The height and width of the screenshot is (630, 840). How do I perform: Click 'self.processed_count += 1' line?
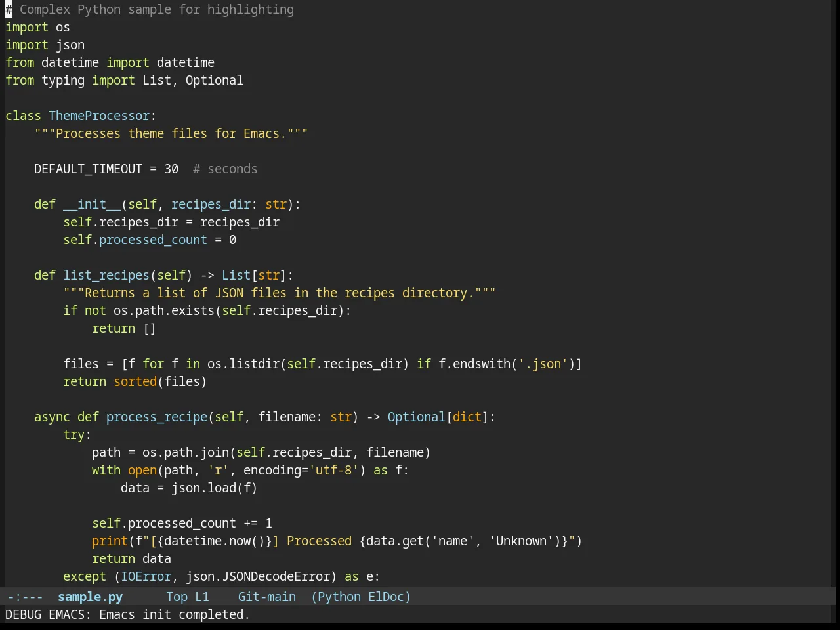[182, 523]
